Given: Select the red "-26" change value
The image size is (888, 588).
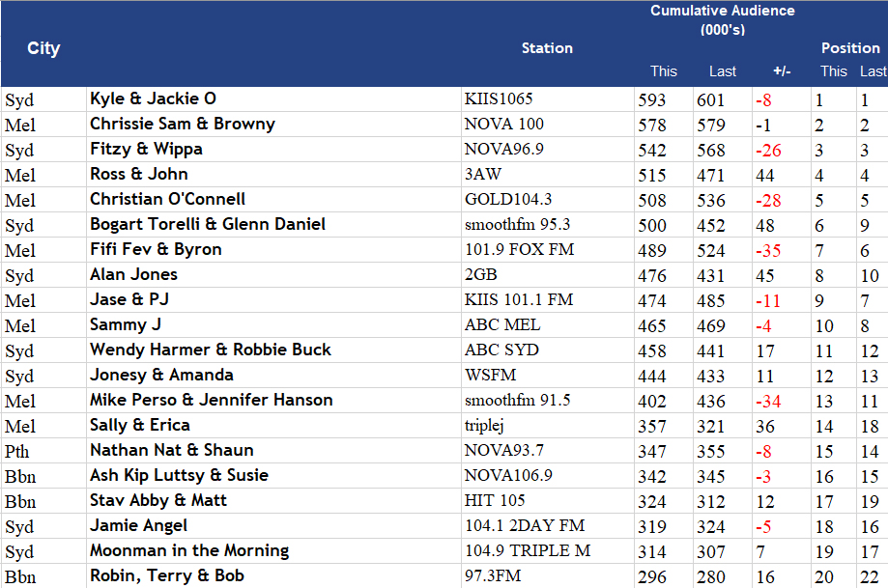Looking at the screenshot, I should 768,151.
